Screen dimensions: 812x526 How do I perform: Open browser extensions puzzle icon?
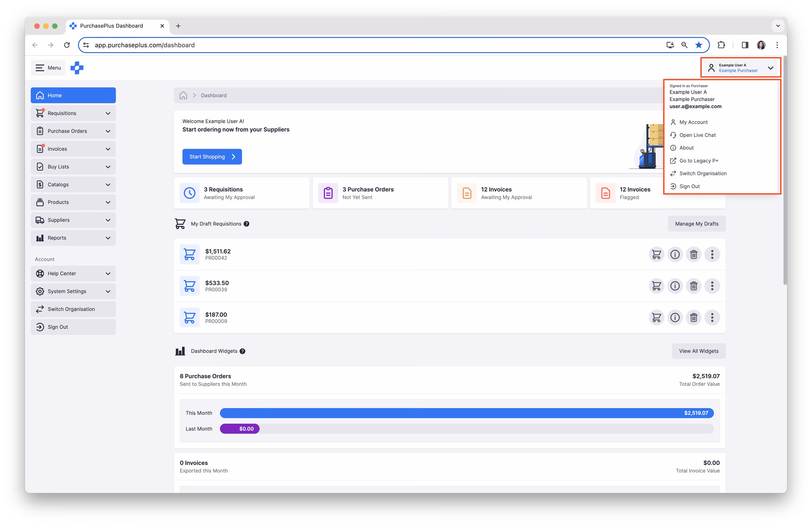[721, 45]
